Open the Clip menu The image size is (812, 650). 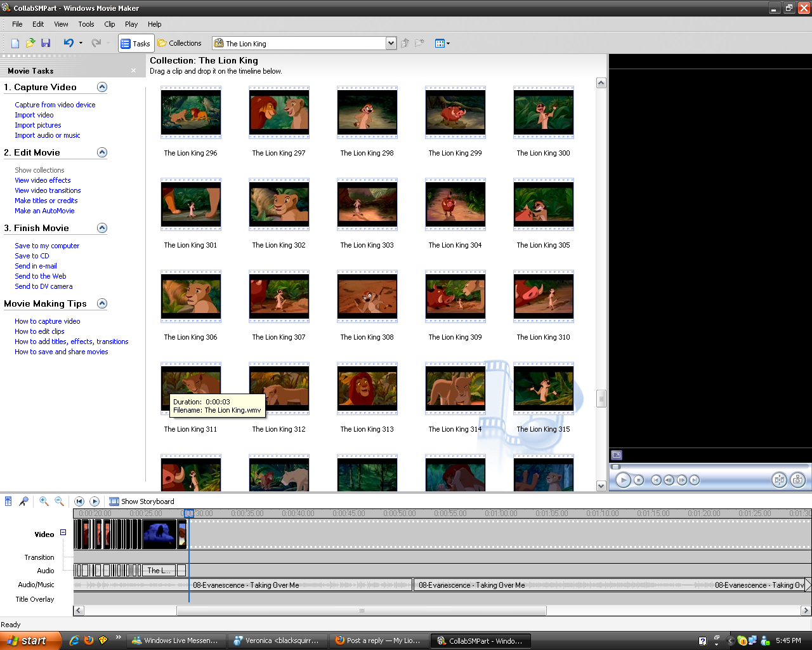pos(109,24)
